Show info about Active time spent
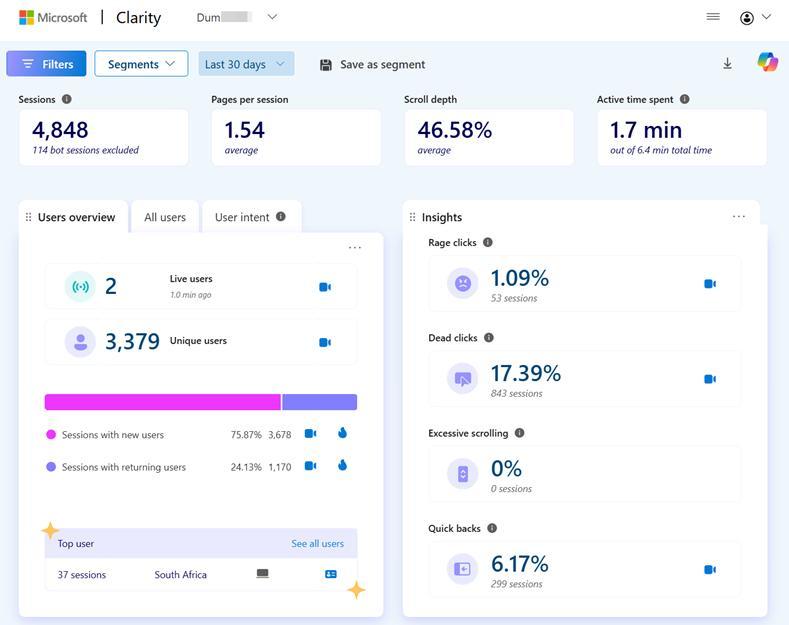The height and width of the screenshot is (625, 789). coord(684,99)
